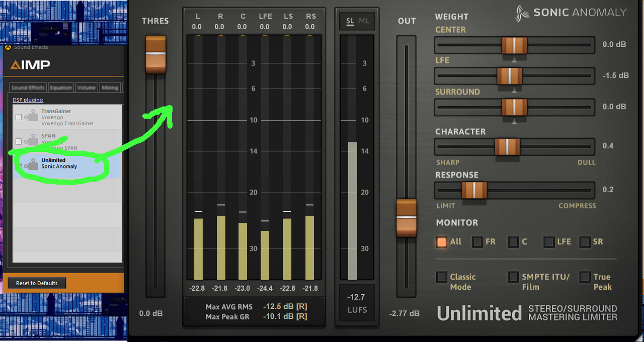Viewport: 644px width, 342px height.
Task: Open the Equalizer tab
Action: [61, 88]
